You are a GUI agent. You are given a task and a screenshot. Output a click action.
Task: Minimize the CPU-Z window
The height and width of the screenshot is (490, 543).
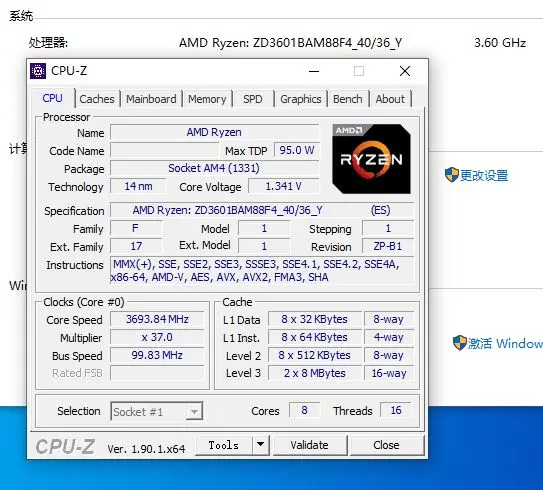click(314, 71)
